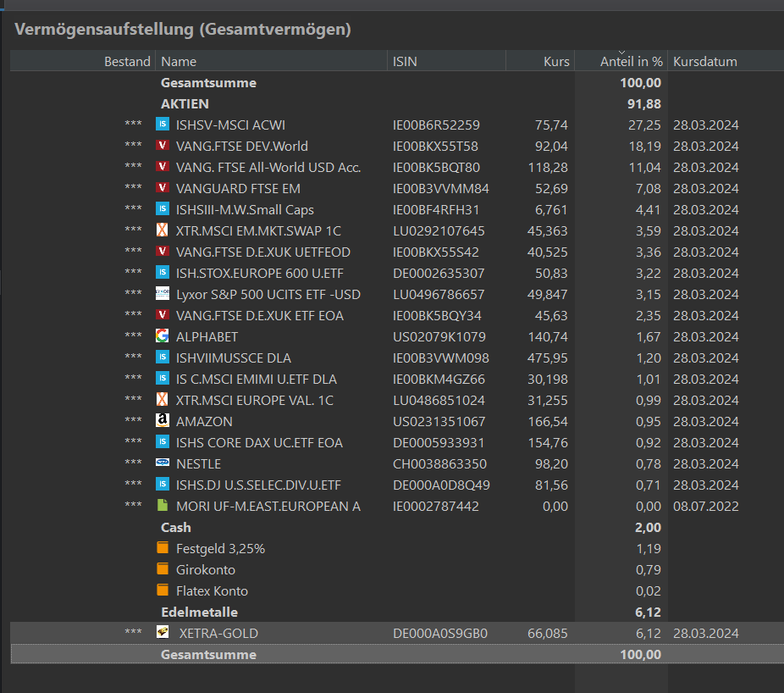
Task: Click the name Festgeld 3,25%
Action: [x=220, y=549]
